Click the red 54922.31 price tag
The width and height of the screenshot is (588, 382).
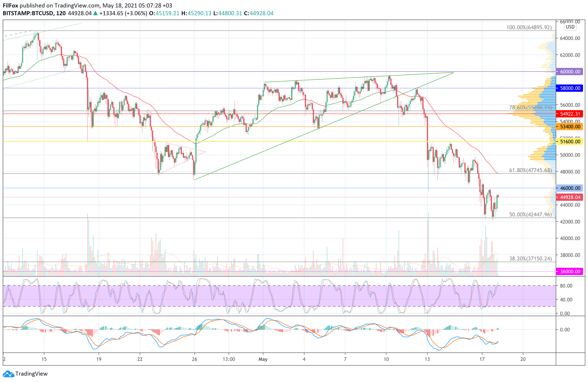click(570, 114)
